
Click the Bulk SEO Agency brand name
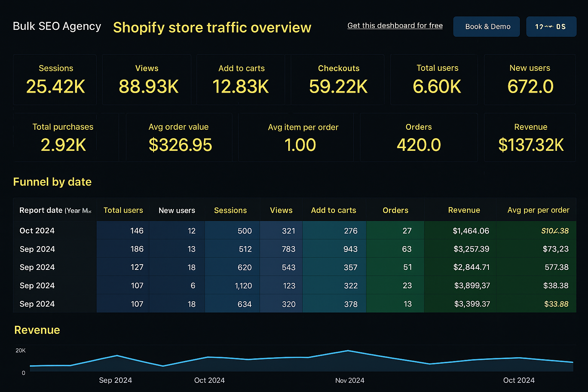[x=57, y=26]
